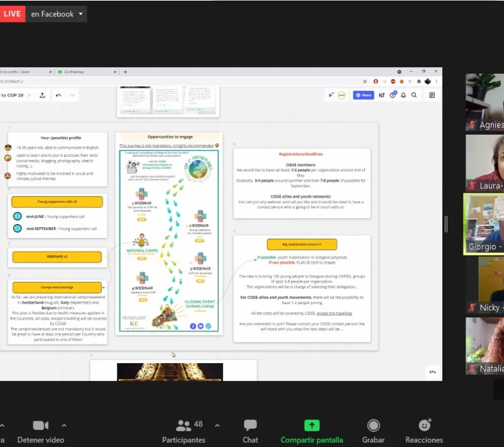Select Laura's video thumbnail
This screenshot has height=447, width=504.
485,163
